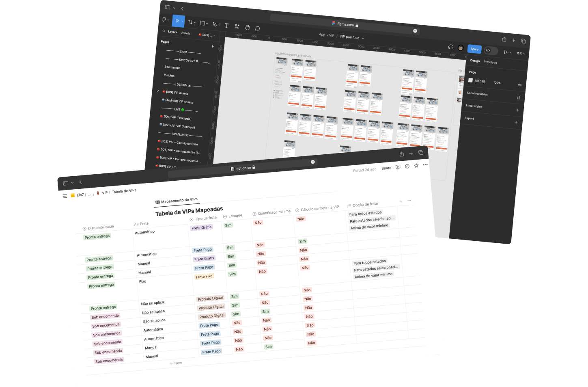588x387 pixels.
Task: Open the 12% zoom level dropdown
Action: point(520,54)
